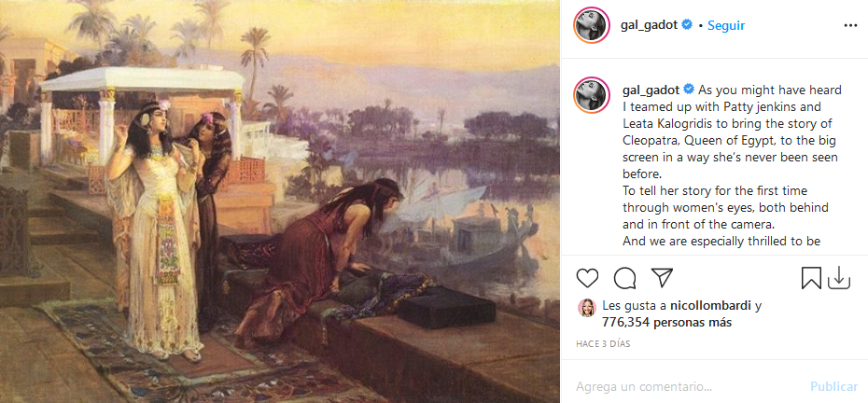This screenshot has height=403, width=868.
Task: Submit the comment with the Publicar button
Action: coord(834,386)
